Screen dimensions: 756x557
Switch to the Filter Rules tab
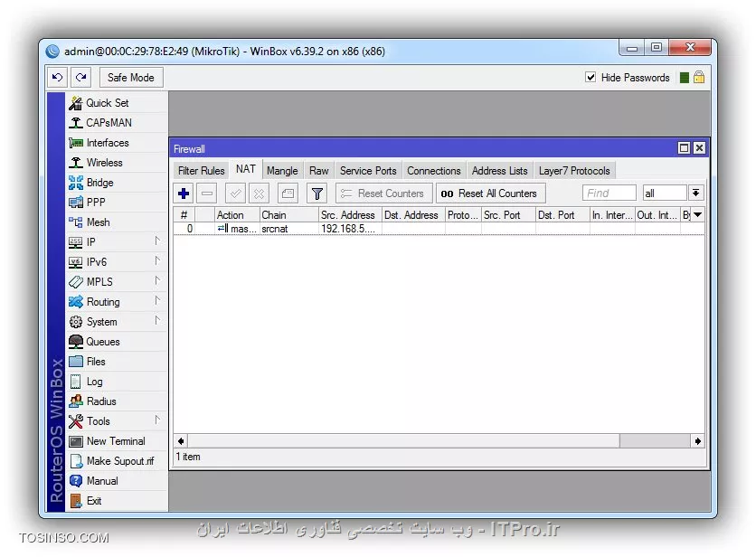click(201, 171)
